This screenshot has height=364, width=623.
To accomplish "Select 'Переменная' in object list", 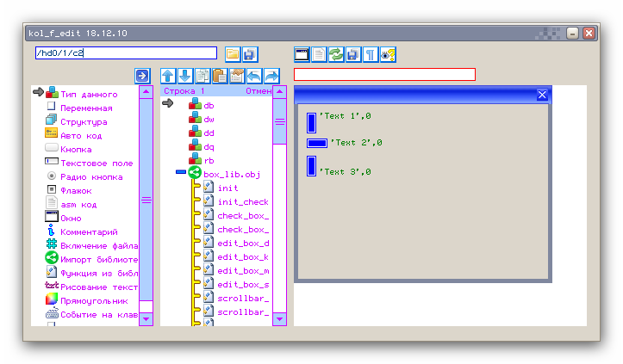I will [86, 108].
